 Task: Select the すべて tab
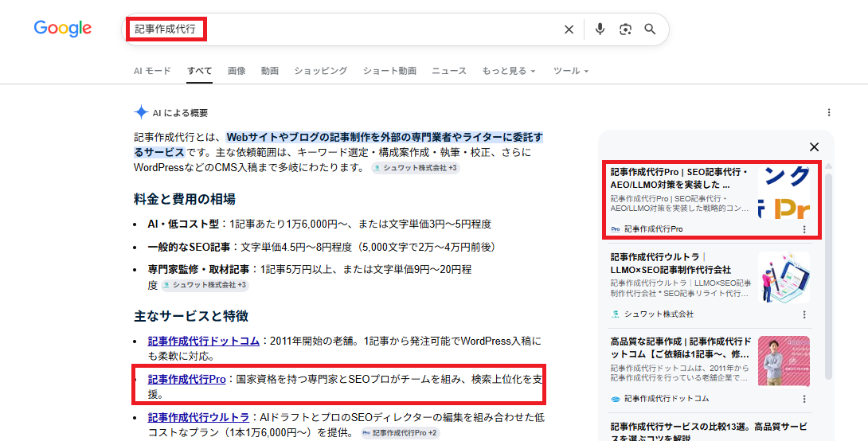tap(199, 71)
